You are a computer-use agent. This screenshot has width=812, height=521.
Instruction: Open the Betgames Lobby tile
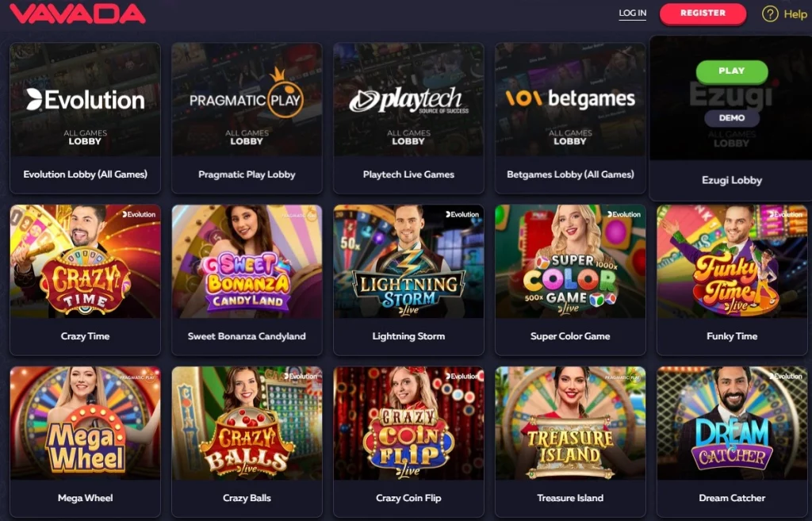(570, 118)
